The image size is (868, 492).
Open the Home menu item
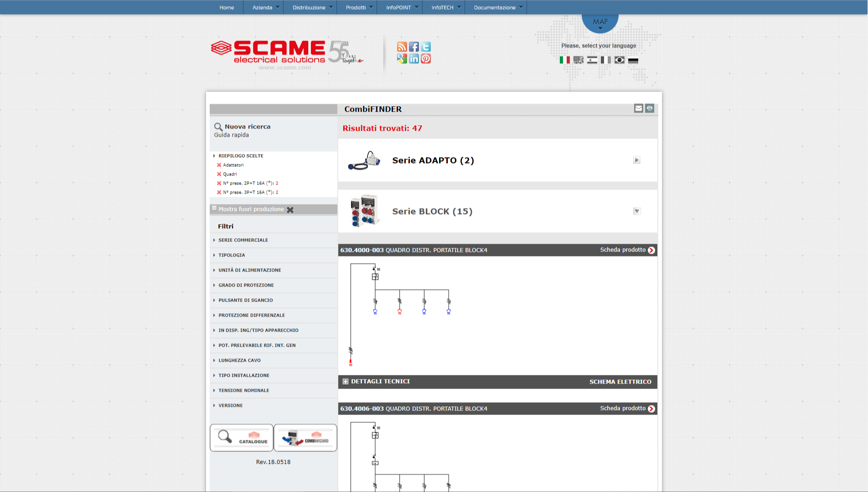tap(227, 7)
